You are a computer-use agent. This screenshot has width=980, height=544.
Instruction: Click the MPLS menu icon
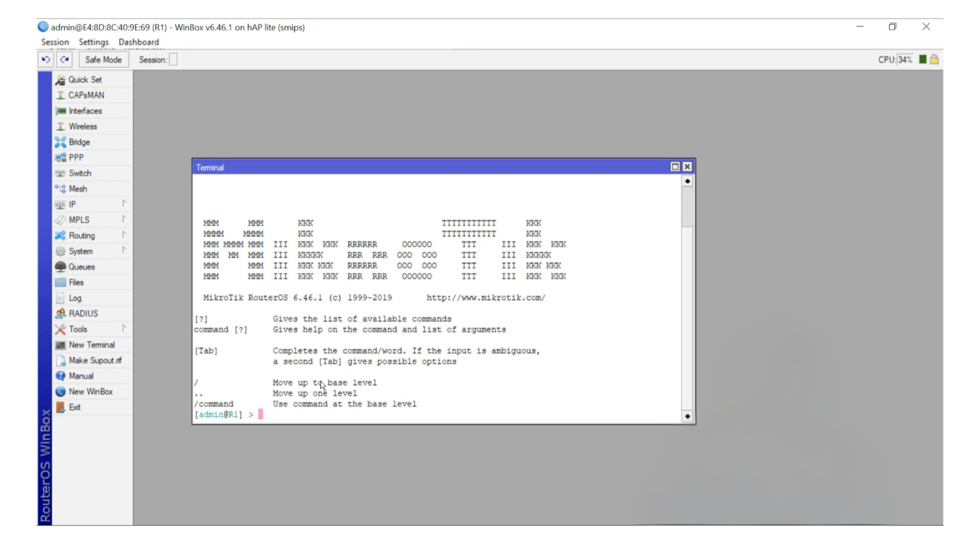60,220
